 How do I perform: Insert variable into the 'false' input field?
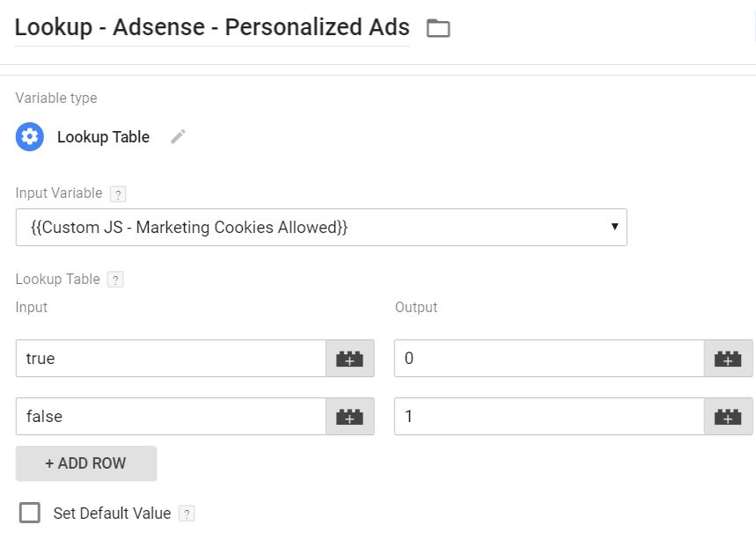click(x=349, y=416)
